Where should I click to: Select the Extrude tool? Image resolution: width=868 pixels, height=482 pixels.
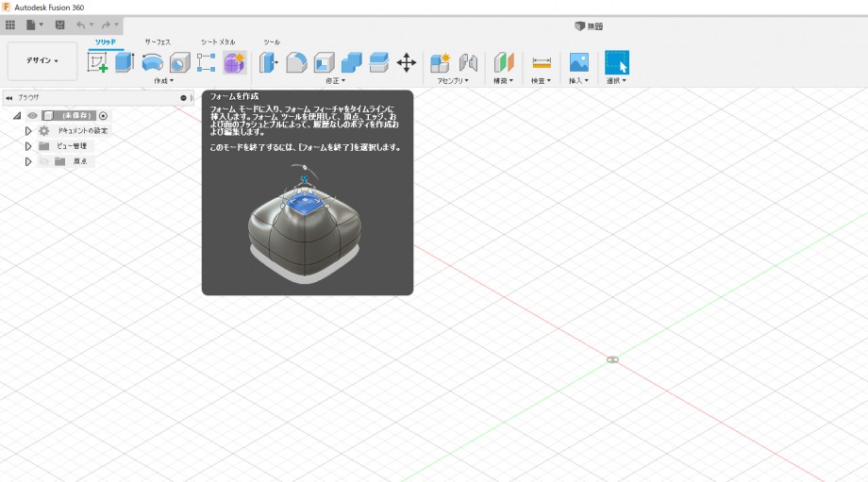[x=125, y=62]
